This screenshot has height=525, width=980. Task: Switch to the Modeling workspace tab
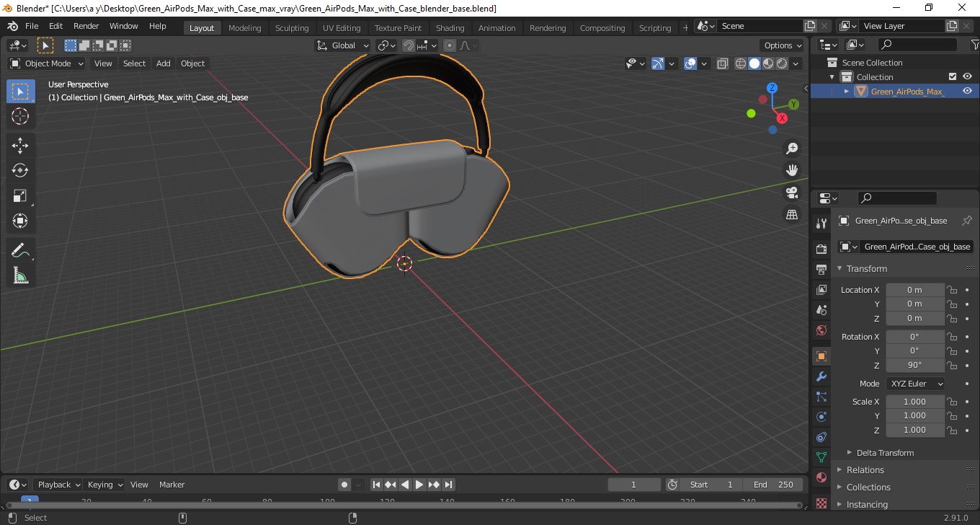[x=244, y=27]
